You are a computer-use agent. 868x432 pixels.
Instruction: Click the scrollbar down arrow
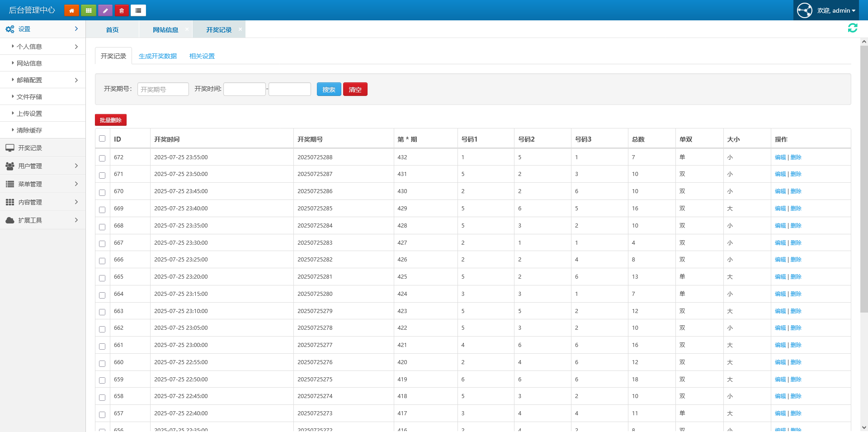coord(864,427)
